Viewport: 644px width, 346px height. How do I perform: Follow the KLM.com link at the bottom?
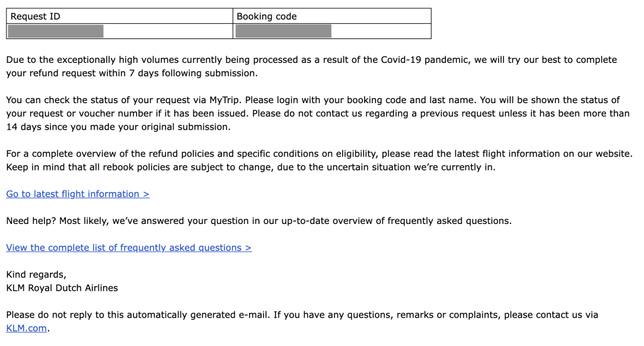click(26, 328)
